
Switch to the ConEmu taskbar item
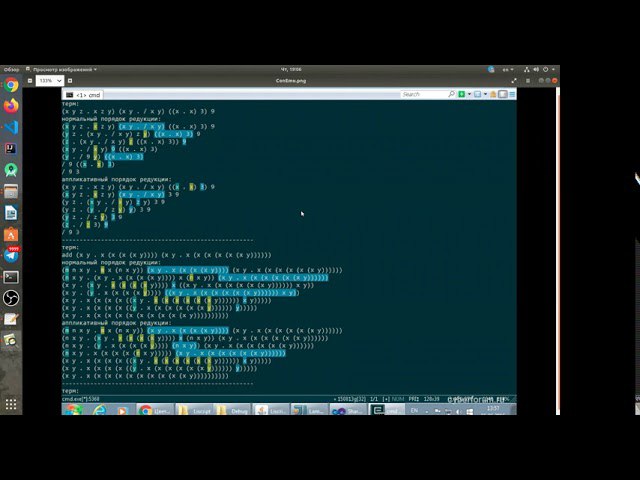[x=387, y=410]
